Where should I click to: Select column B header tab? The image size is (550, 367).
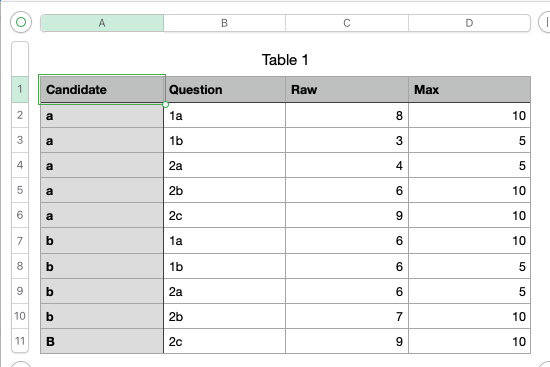point(224,23)
